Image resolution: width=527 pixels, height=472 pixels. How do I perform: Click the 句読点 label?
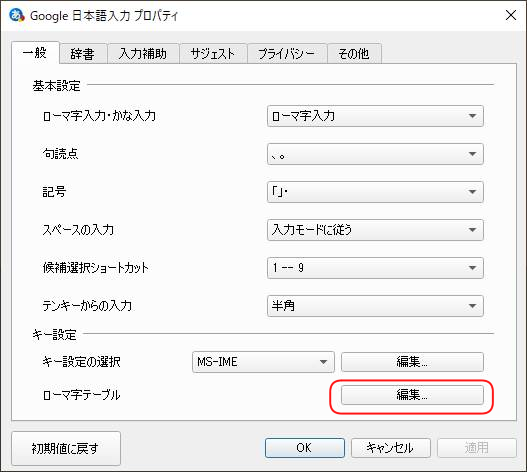(60, 154)
